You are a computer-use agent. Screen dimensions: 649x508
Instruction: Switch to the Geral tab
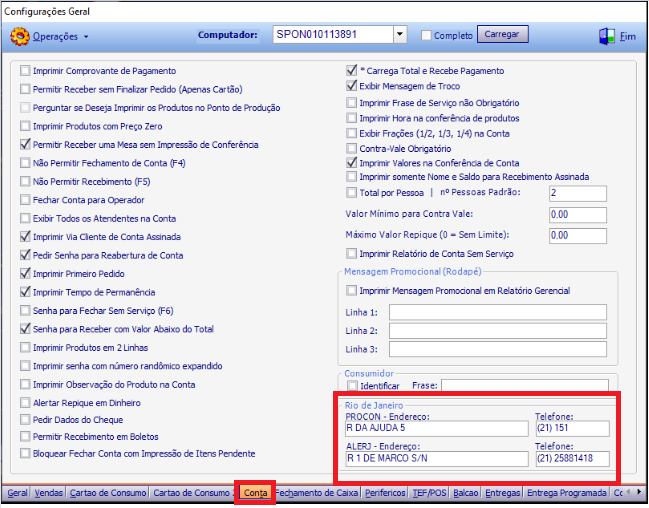pyautogui.click(x=17, y=493)
